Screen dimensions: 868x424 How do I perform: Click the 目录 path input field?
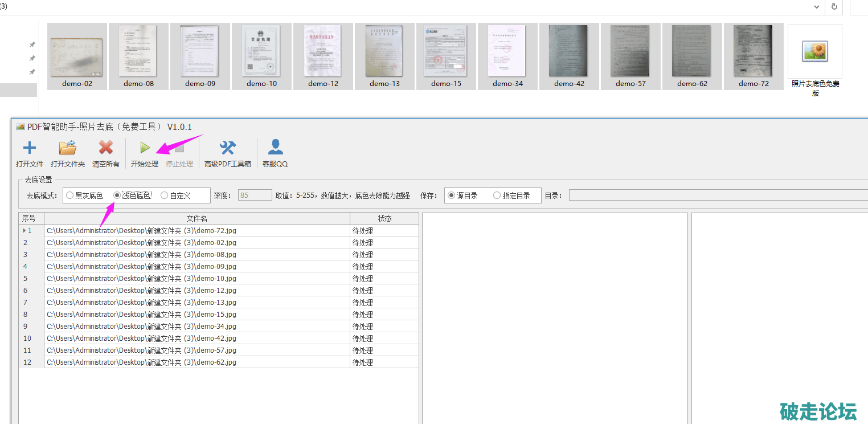[x=718, y=195]
